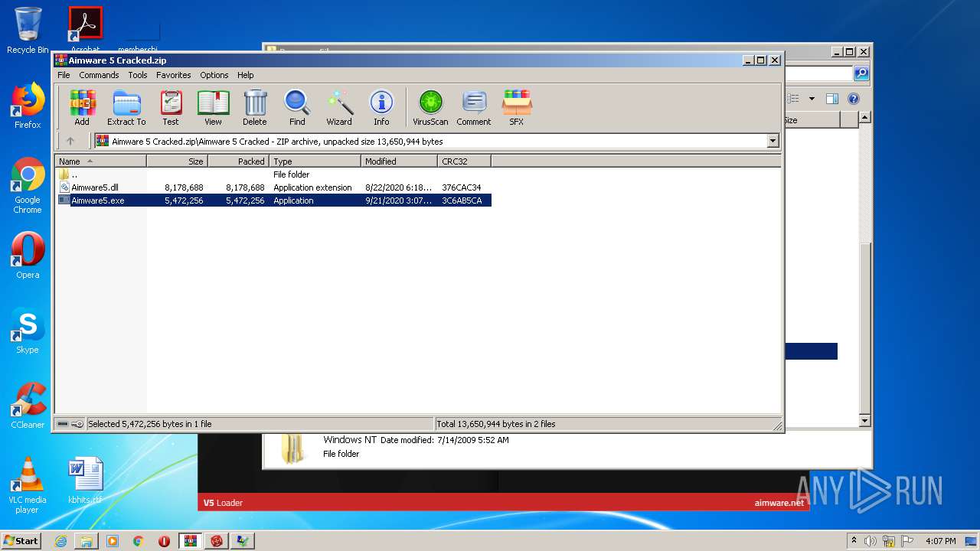Click Explorer scrollbar down arrow
The height and width of the screenshot is (551, 980).
point(864,421)
